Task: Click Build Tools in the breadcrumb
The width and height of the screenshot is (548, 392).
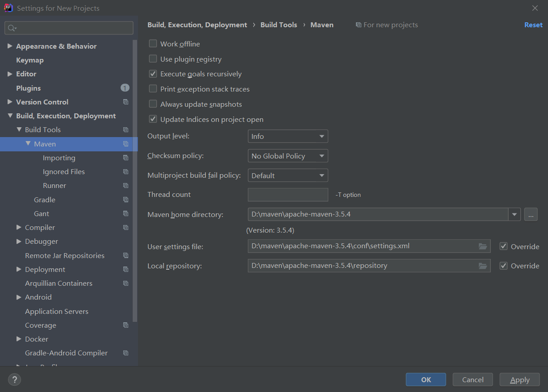Action: 279,25
